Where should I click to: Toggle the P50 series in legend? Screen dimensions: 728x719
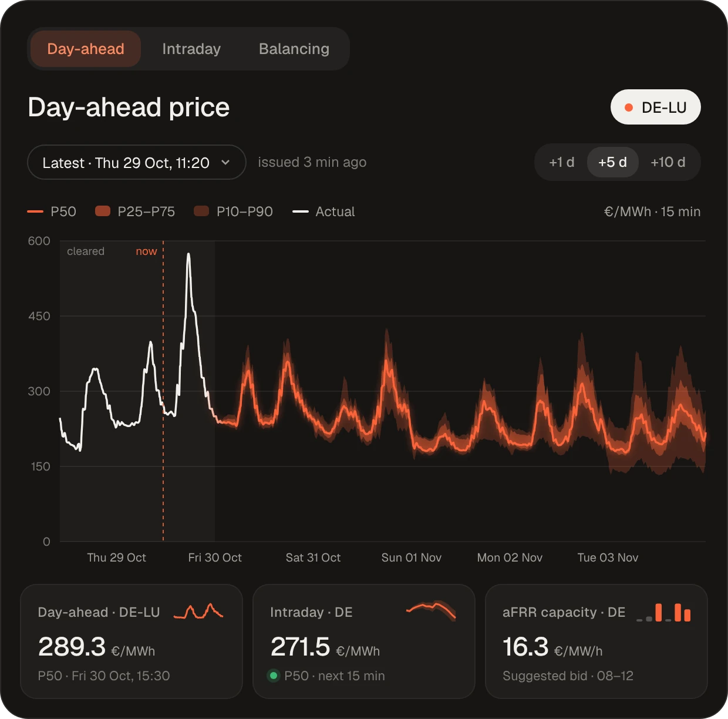(52, 211)
